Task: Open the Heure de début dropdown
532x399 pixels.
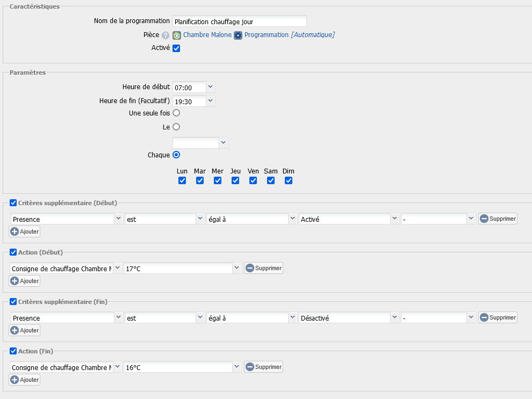Action: pyautogui.click(x=210, y=87)
